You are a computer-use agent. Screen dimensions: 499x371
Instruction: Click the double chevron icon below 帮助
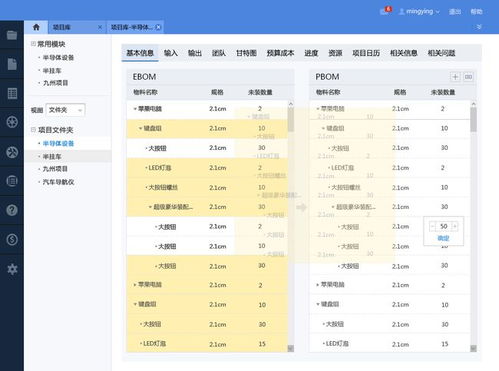tap(479, 27)
